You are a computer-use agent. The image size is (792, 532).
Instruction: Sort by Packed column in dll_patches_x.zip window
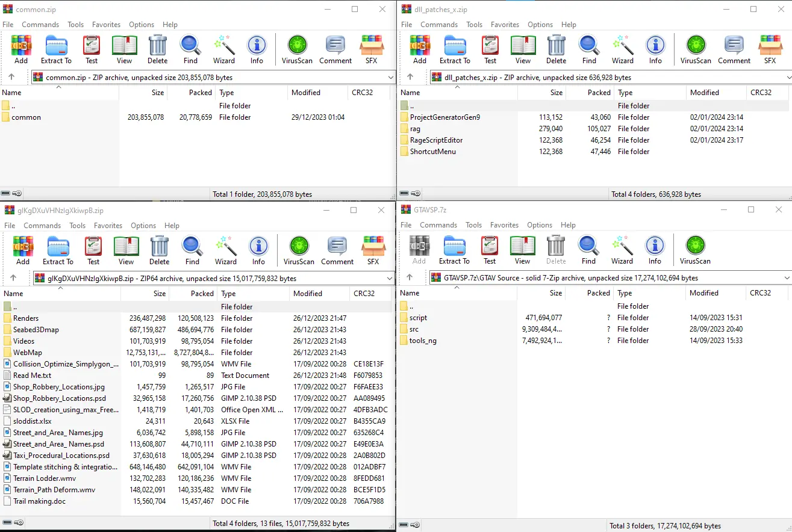pyautogui.click(x=590, y=93)
